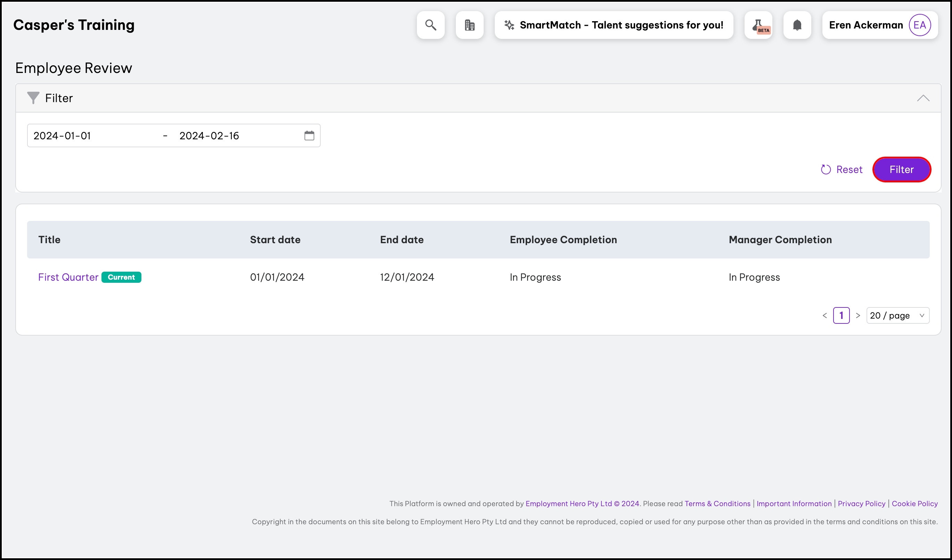Viewport: 952px width, 560px height.
Task: Collapse the Filter panel chevron
Action: (x=923, y=98)
